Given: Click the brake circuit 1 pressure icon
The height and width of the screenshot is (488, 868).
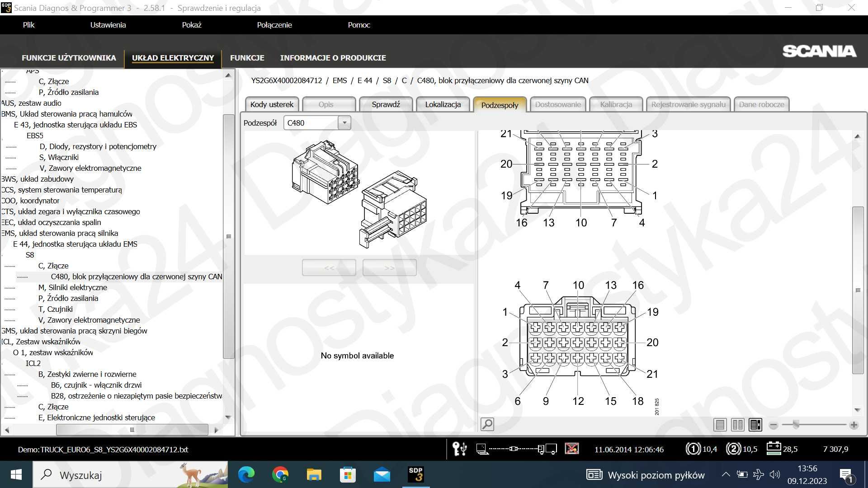Looking at the screenshot, I should click(x=693, y=449).
